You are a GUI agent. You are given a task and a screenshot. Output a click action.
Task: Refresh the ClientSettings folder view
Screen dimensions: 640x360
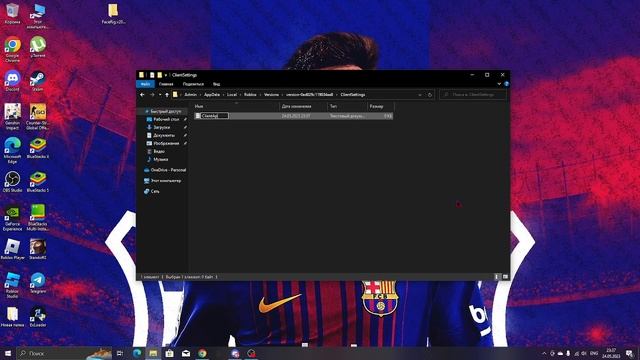pyautogui.click(x=430, y=95)
